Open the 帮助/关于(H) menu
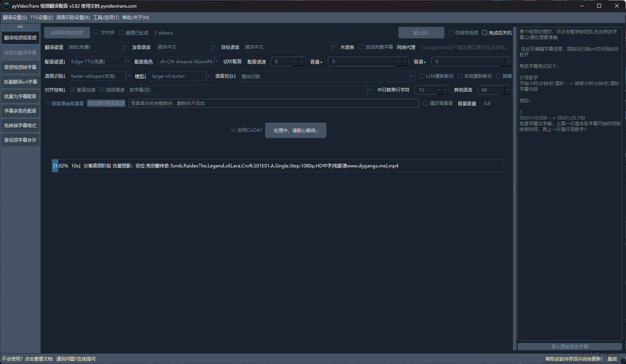This screenshot has height=364, width=626. pyautogui.click(x=136, y=18)
